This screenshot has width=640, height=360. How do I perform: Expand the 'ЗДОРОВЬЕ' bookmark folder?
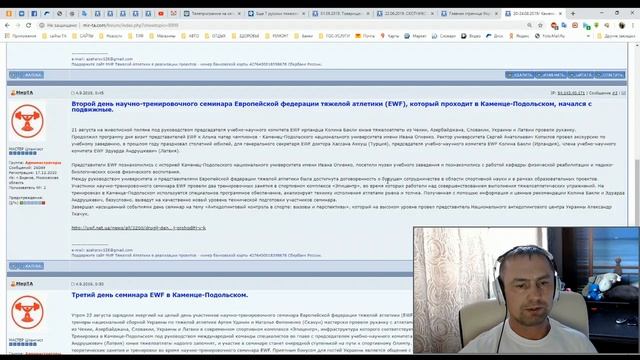[246, 36]
